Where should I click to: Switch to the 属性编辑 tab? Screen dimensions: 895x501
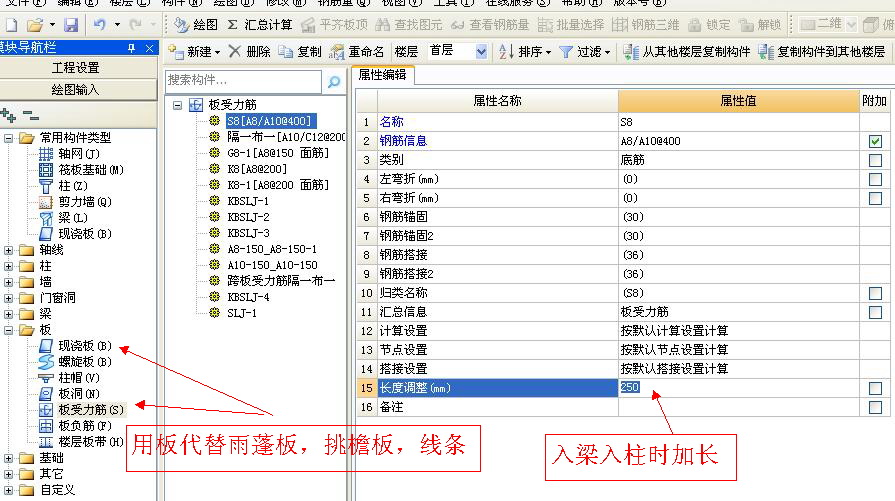coord(382,75)
